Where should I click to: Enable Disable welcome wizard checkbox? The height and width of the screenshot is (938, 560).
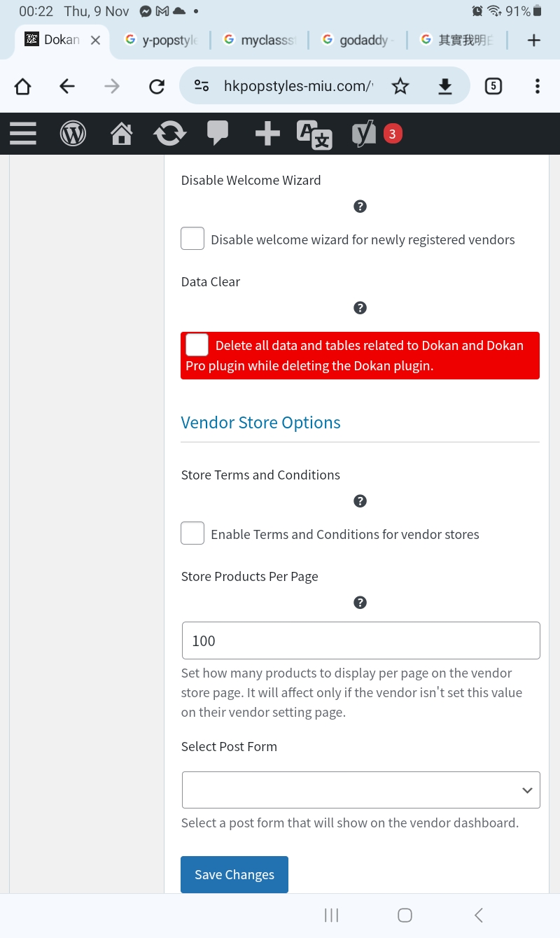[192, 239]
